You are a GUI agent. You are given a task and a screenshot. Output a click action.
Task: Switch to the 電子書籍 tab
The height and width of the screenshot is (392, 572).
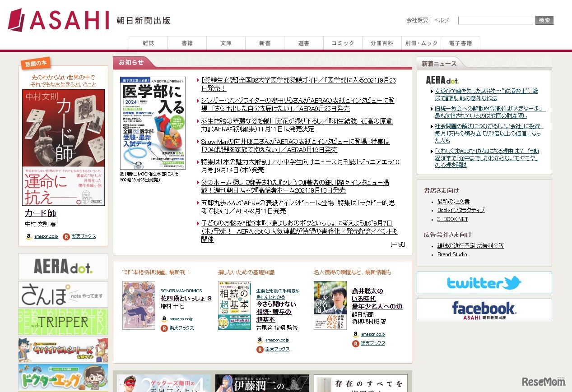(460, 43)
